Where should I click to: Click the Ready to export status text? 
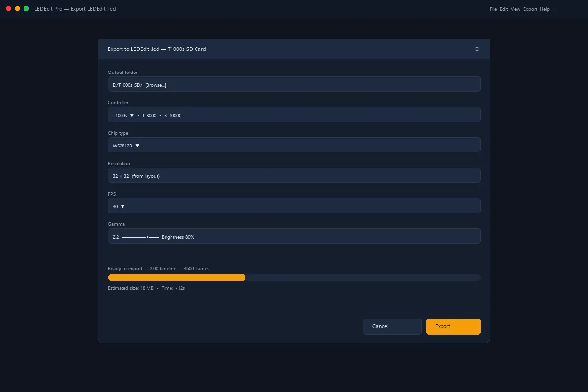tap(159, 269)
